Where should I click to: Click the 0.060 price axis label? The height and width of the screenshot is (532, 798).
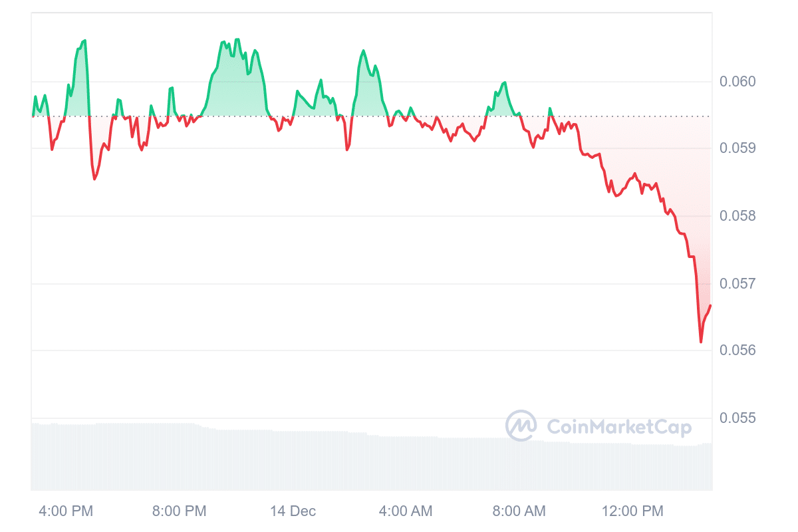[737, 82]
